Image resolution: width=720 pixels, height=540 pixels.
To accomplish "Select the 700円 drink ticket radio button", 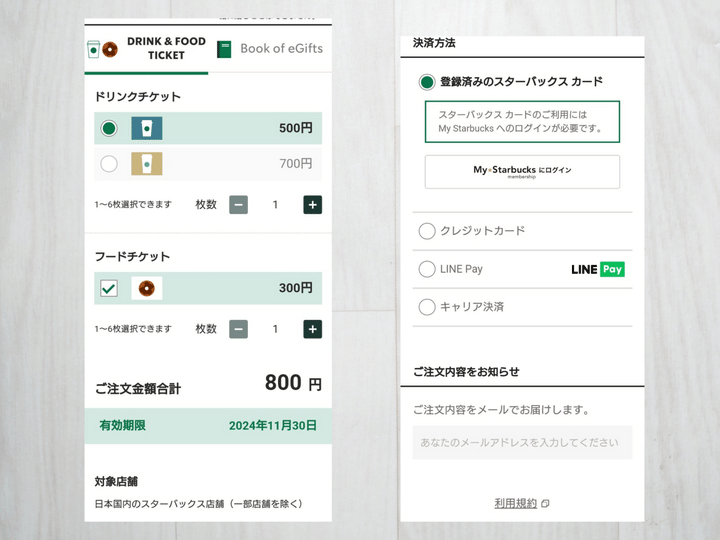I will click(x=109, y=163).
